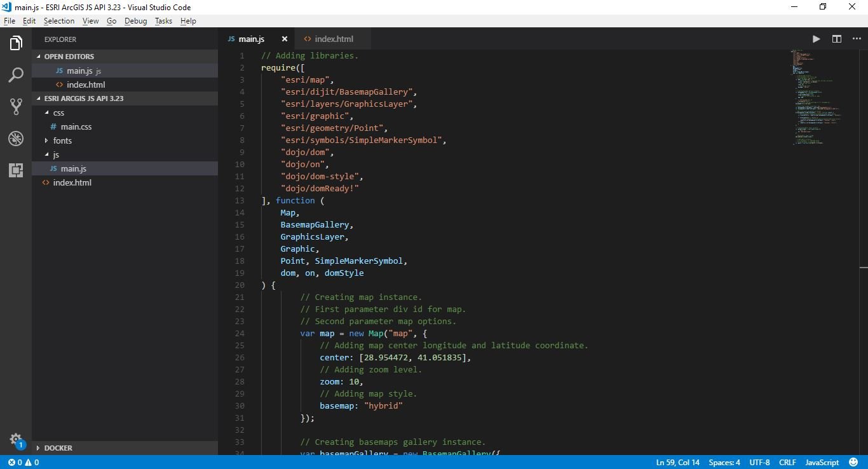868x469 pixels.
Task: Collapse the Open Editors section
Action: coord(125,57)
